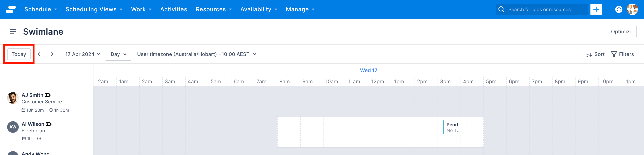Click the plus create-new button
Screen dimensions: 644x155
[x=596, y=10]
